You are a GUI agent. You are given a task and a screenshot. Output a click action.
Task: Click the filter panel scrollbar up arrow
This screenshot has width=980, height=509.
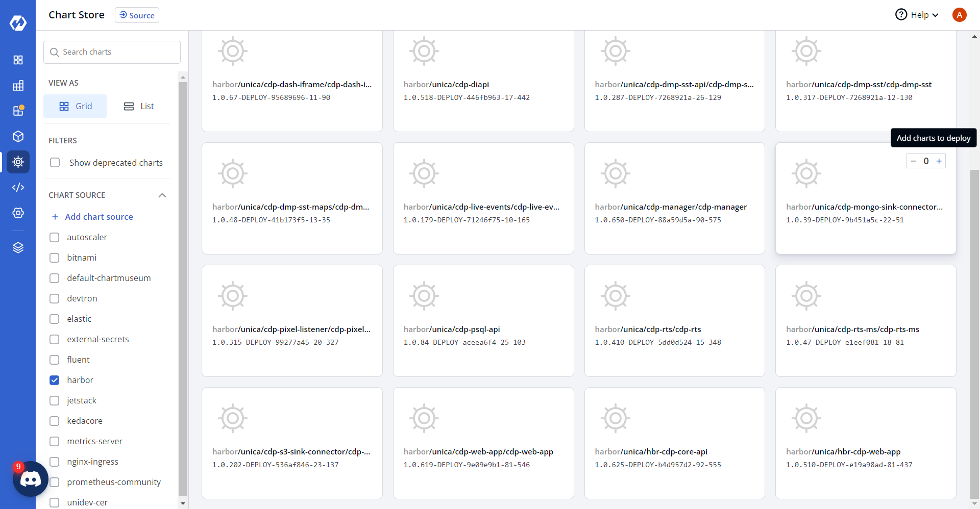pyautogui.click(x=183, y=78)
